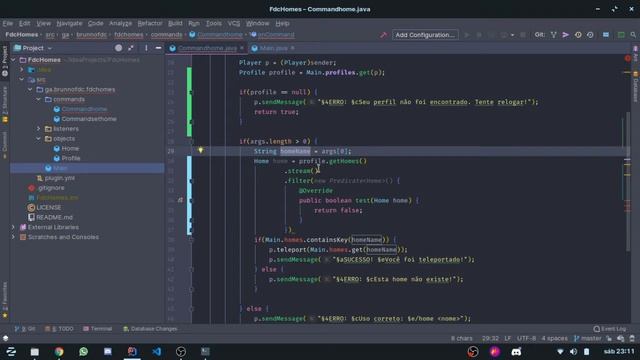Click the 4 spaces indent widget

point(554,338)
